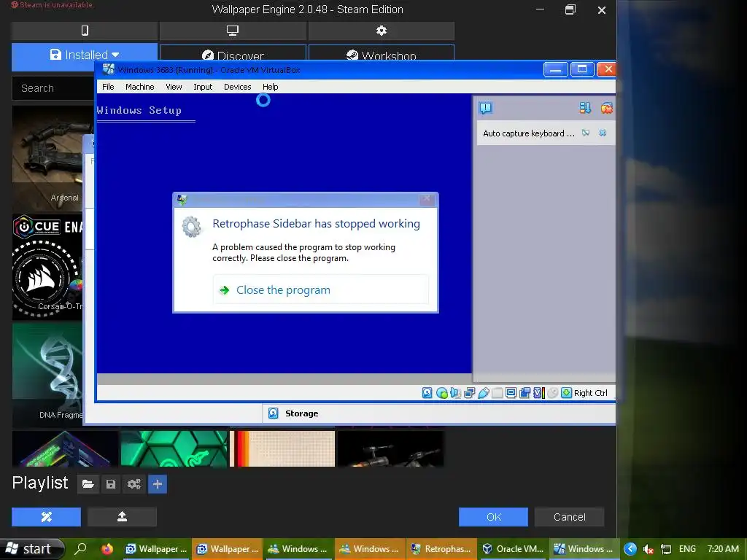Open Installed tab dropdown arrow
747x560 pixels.
click(115, 55)
